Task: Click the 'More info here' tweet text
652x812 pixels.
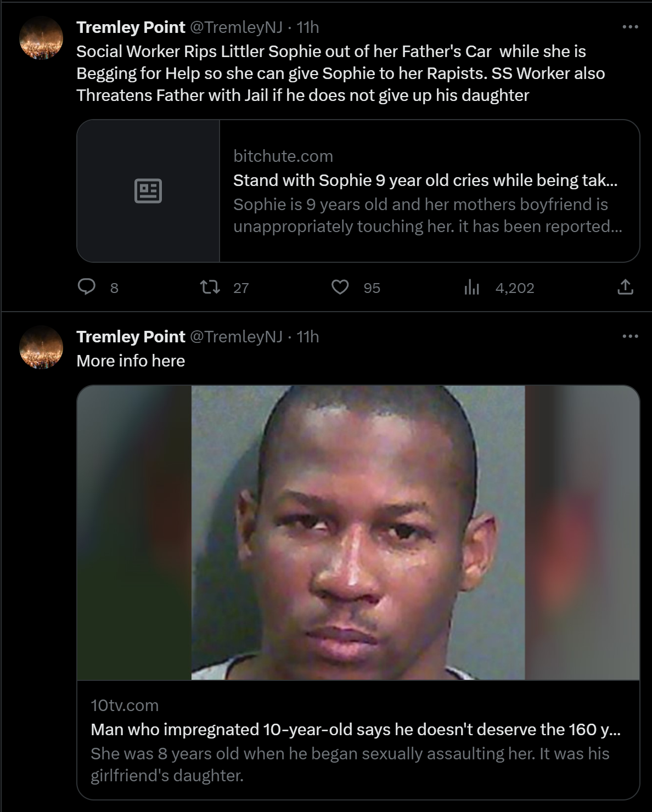Action: (x=131, y=360)
